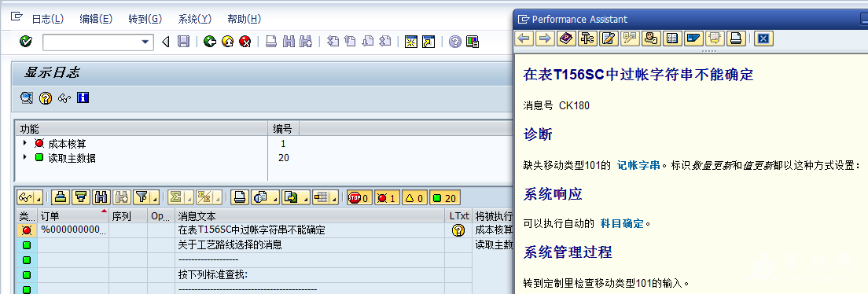The width and height of the screenshot is (868, 294).
Task: Click the person-with-key icon in Performance Assistant
Action: point(650,39)
